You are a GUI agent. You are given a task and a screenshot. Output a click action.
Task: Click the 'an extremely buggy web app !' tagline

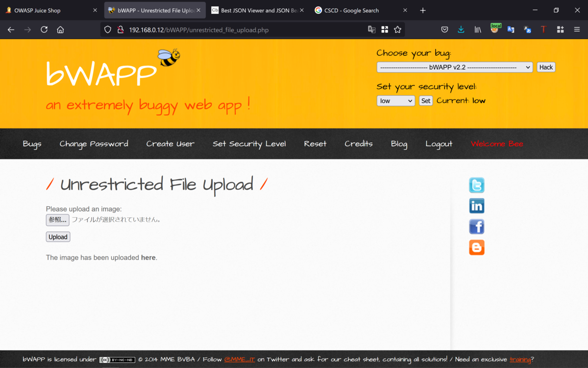(148, 105)
